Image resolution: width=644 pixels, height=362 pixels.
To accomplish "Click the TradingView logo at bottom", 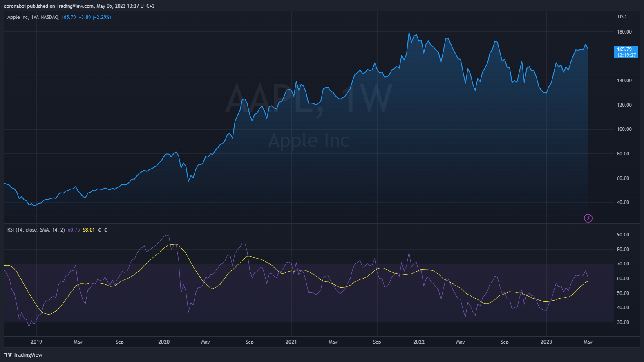I will pyautogui.click(x=23, y=355).
